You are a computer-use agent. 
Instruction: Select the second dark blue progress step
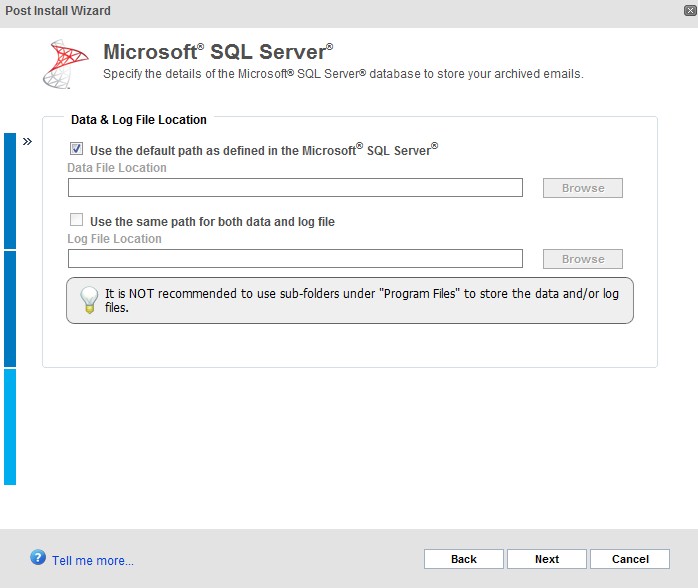(10, 309)
